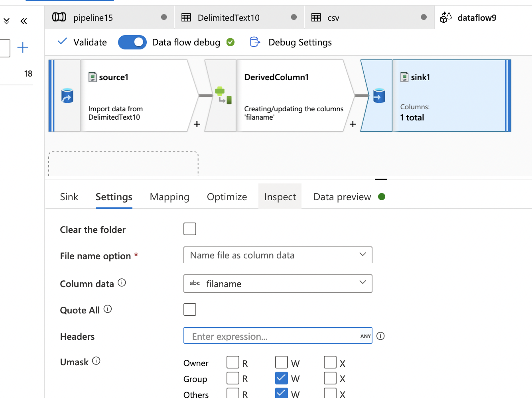Open the pipeline15 editor tab
The height and width of the screenshot is (398, 532).
coord(109,18)
